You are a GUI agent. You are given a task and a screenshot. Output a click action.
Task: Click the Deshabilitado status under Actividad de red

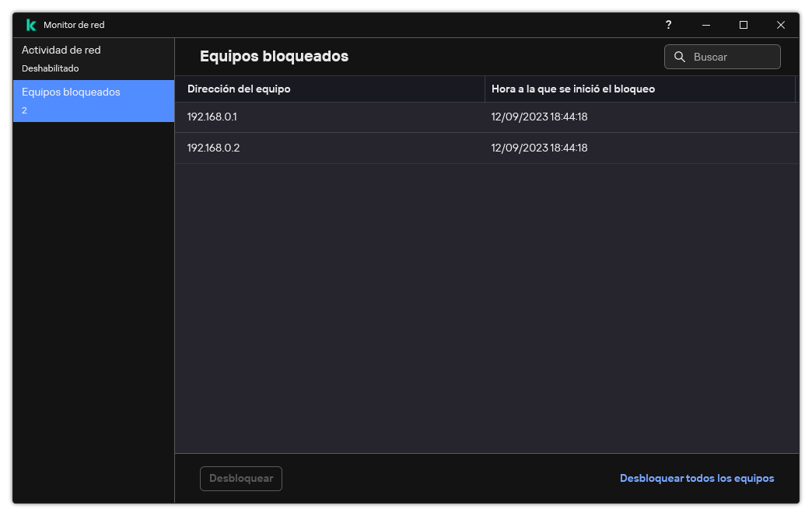[51, 68]
